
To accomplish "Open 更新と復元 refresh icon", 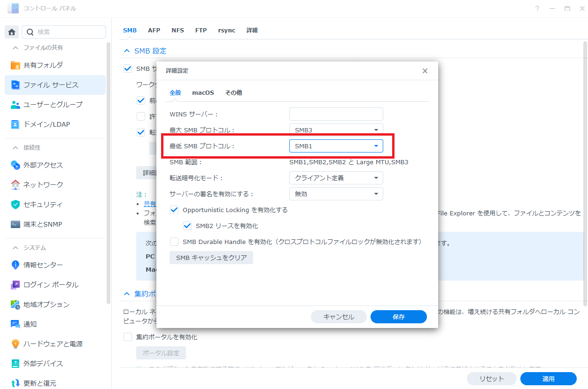I will [15, 383].
